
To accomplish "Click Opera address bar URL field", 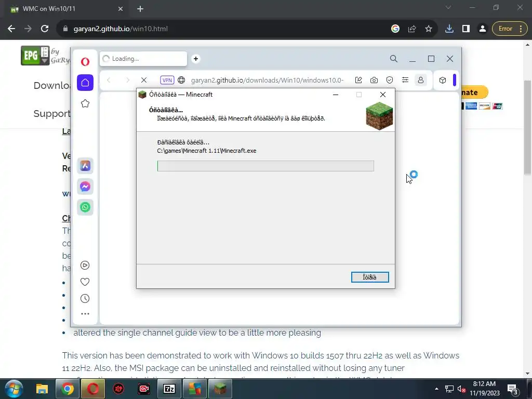I will point(268,80).
